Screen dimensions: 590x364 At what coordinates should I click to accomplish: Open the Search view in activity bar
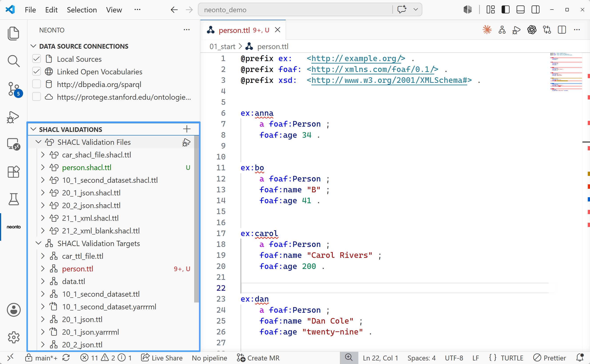(14, 61)
